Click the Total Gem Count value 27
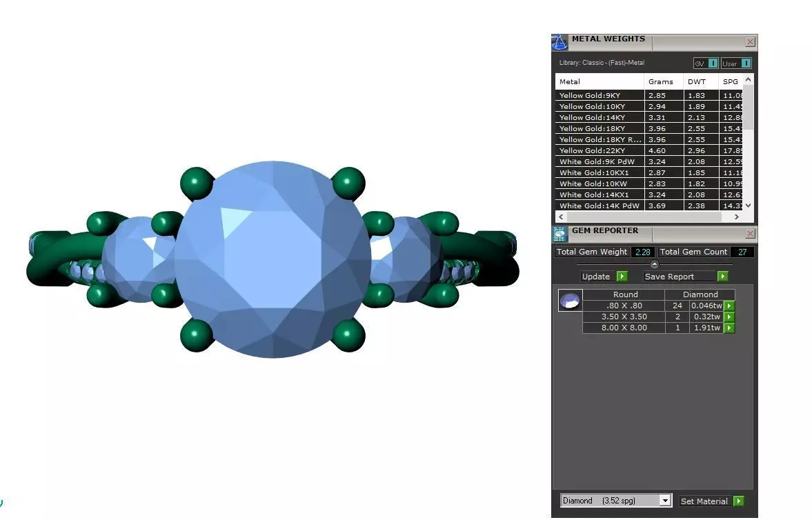This screenshot has height=520, width=812. [x=742, y=252]
